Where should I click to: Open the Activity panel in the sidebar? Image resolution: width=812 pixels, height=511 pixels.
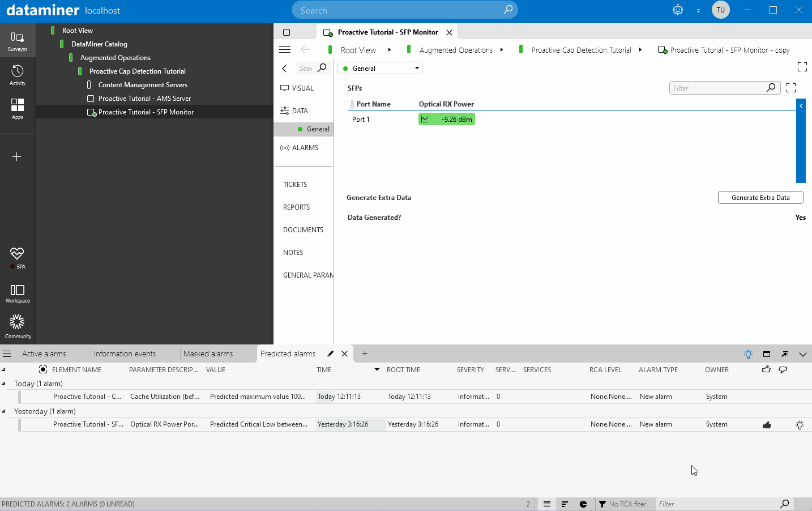click(x=18, y=74)
